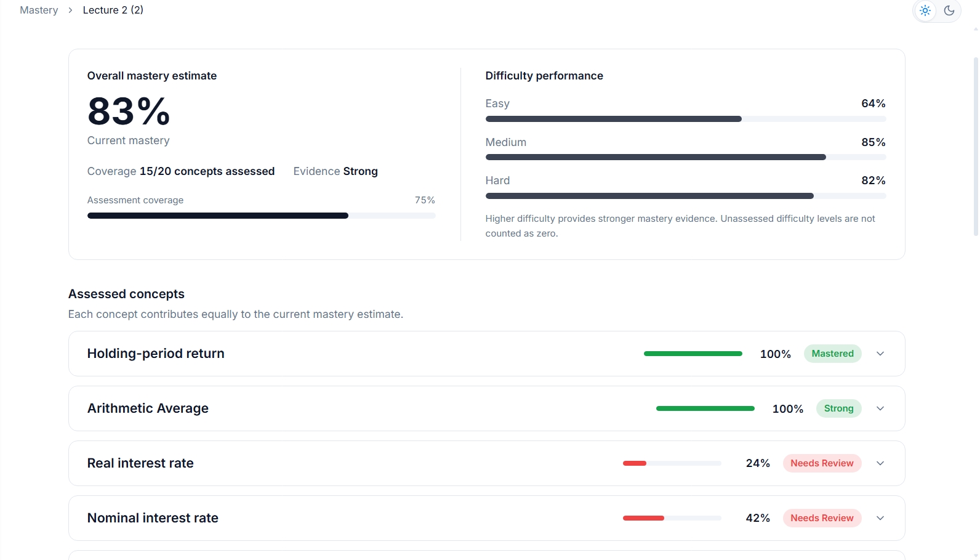Click the page vertical scrollbar
Viewport: 980px width, 560px height.
point(976,147)
